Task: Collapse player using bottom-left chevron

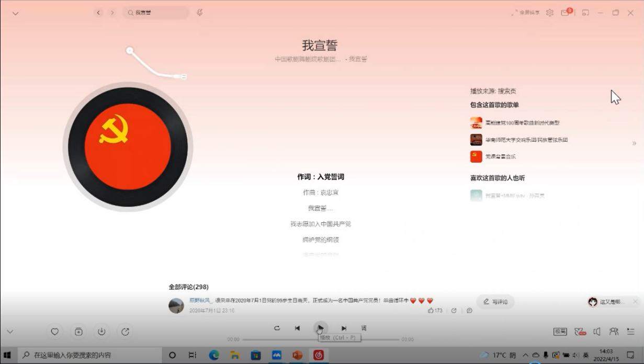Action: (x=9, y=332)
